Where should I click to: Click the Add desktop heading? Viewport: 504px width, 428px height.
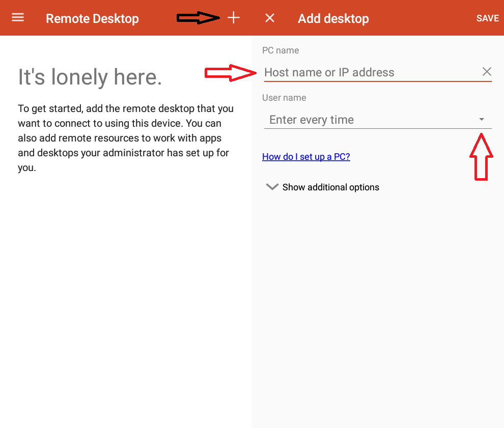pos(333,19)
